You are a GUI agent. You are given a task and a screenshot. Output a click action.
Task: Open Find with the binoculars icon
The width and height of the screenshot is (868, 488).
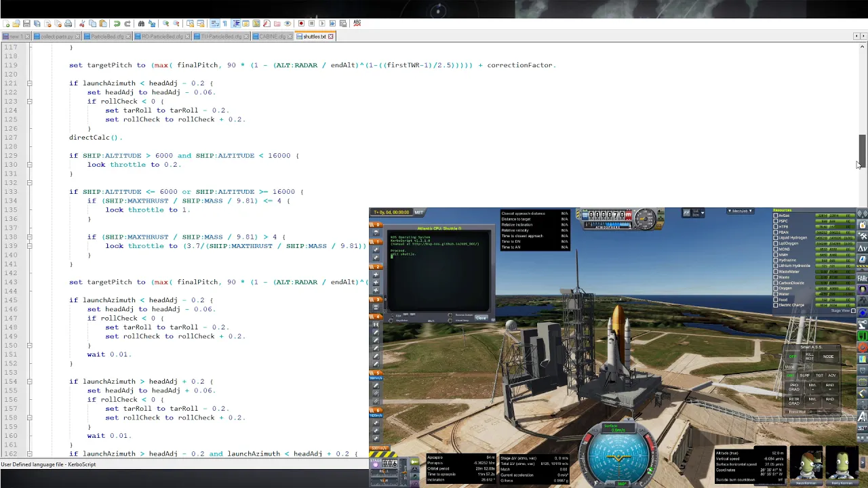tap(141, 23)
